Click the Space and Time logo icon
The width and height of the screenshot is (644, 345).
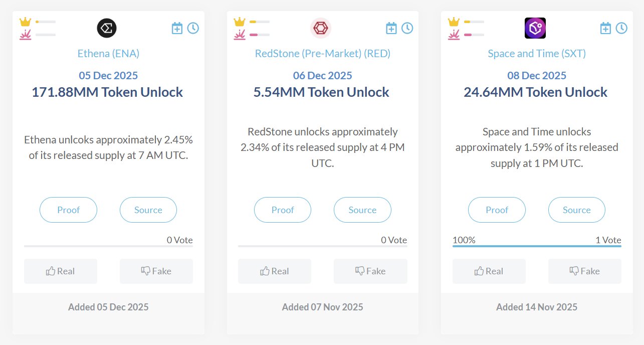tap(535, 28)
